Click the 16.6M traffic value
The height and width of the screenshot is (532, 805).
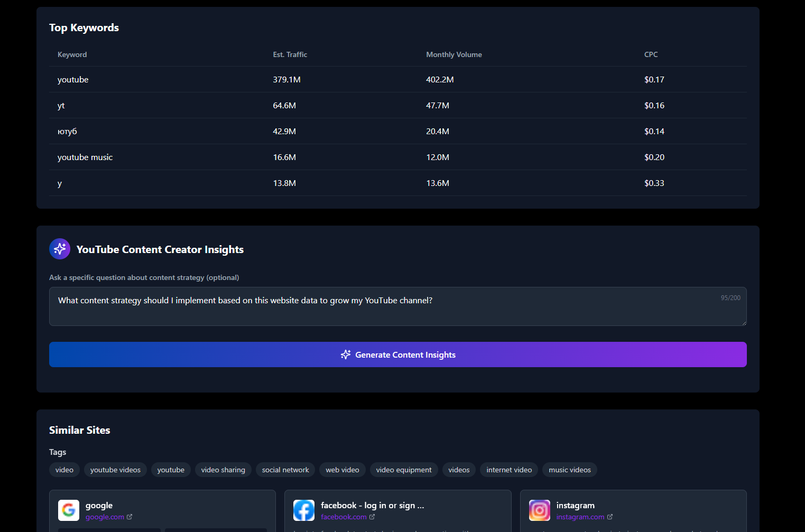point(284,157)
